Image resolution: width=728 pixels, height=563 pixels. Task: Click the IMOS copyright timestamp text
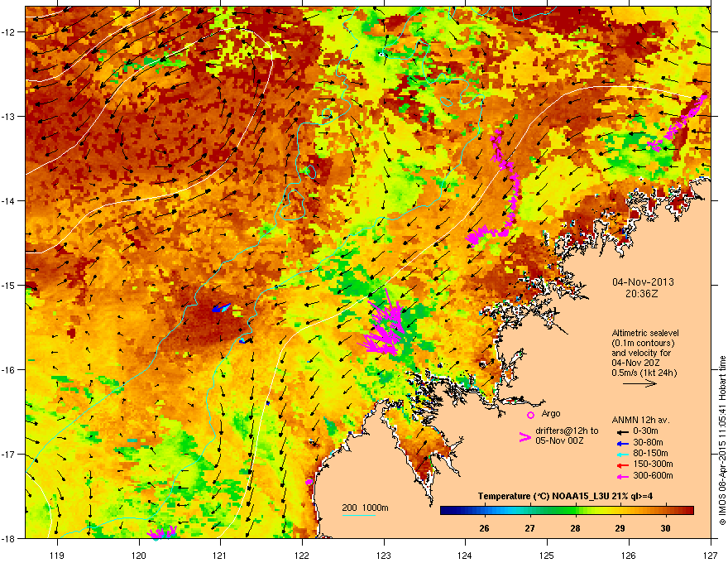(722, 440)
